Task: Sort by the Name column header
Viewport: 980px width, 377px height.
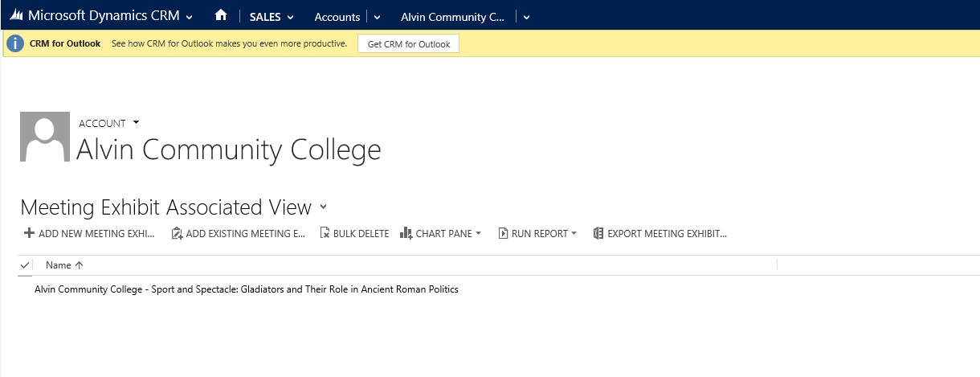Action: pyautogui.click(x=64, y=264)
